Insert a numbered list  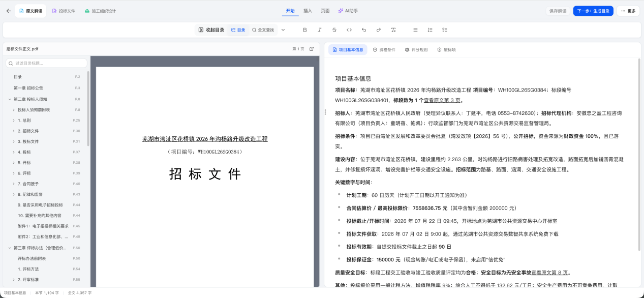430,30
